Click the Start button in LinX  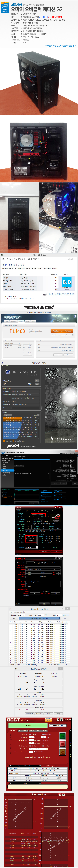tap(14, 618)
